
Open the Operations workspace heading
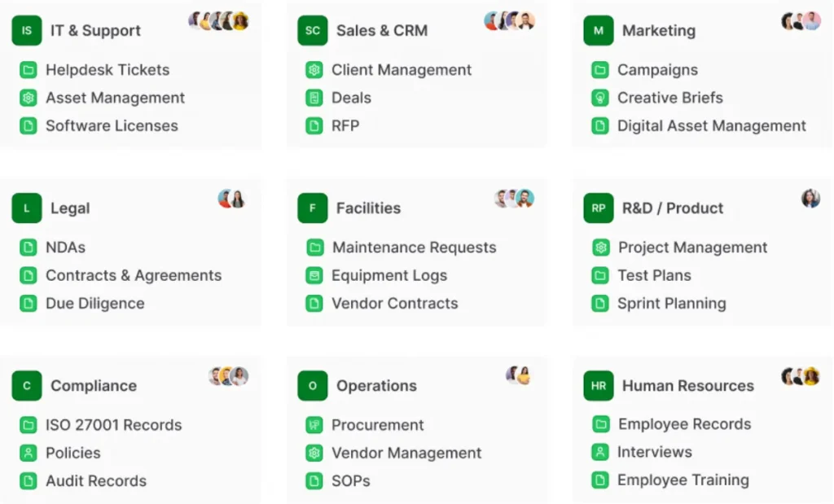(x=376, y=386)
